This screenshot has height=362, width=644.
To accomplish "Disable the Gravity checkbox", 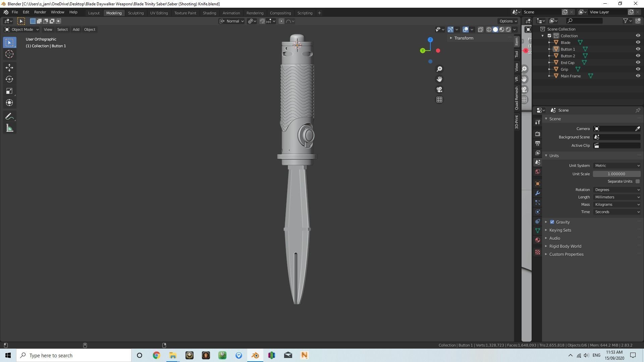I will coord(552,222).
